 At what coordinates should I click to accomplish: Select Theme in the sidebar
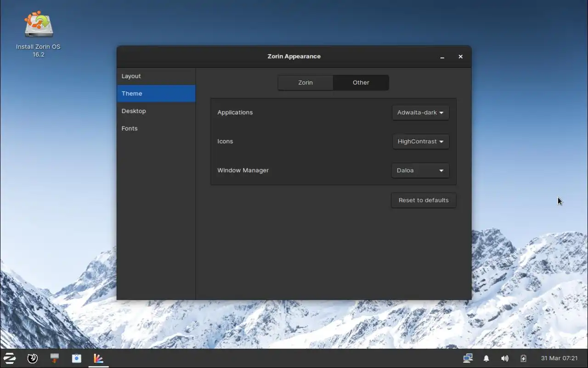(156, 93)
